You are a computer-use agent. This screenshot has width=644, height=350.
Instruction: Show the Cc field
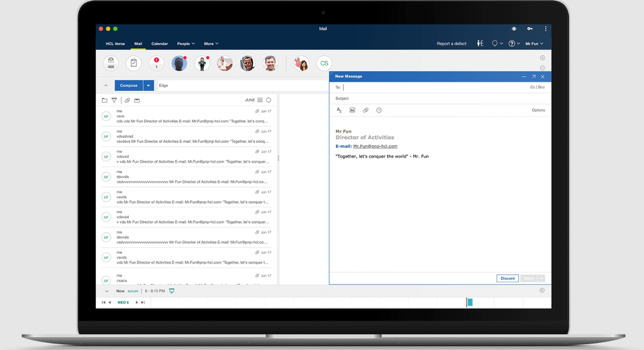click(x=533, y=87)
